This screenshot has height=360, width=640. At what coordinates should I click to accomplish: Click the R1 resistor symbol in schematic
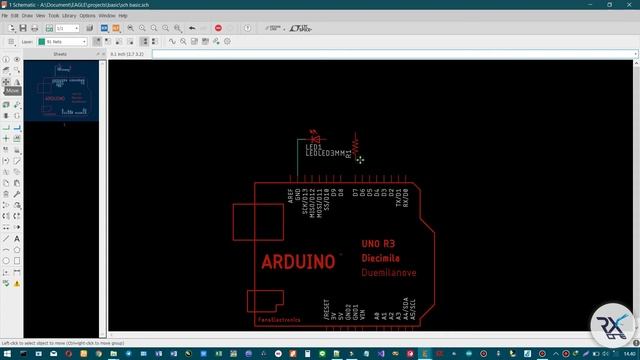[356, 145]
